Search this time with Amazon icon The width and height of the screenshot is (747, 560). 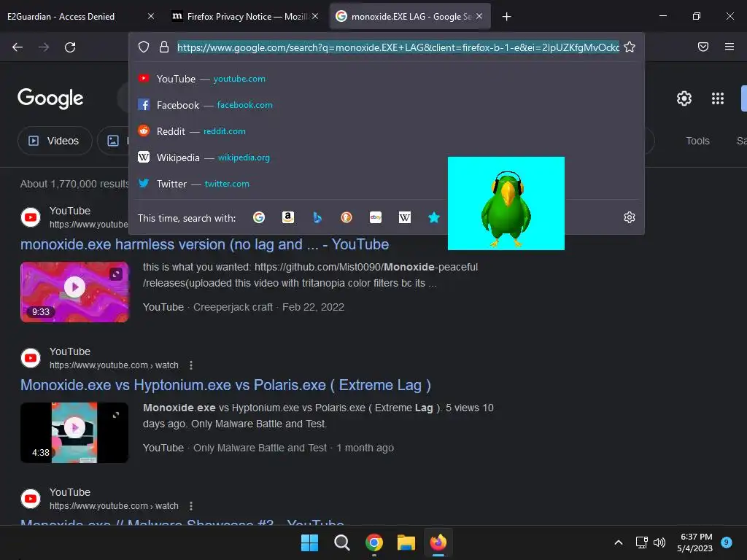287,217
